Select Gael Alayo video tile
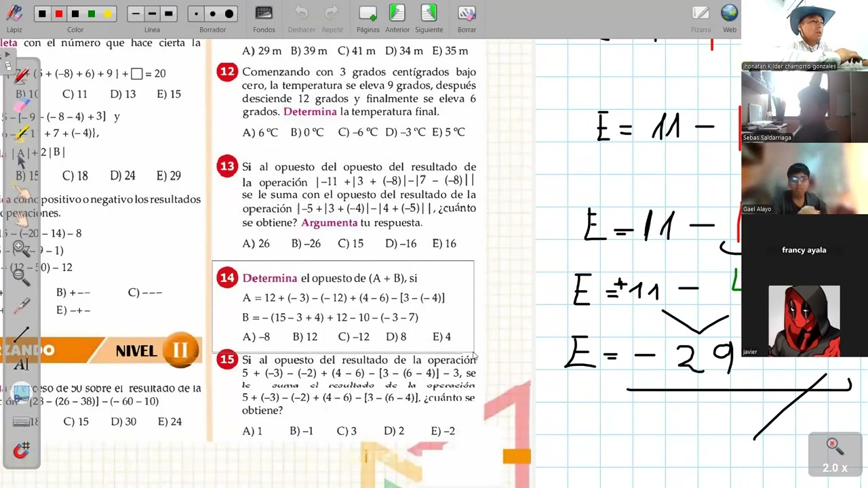The height and width of the screenshot is (488, 868). pos(804,179)
